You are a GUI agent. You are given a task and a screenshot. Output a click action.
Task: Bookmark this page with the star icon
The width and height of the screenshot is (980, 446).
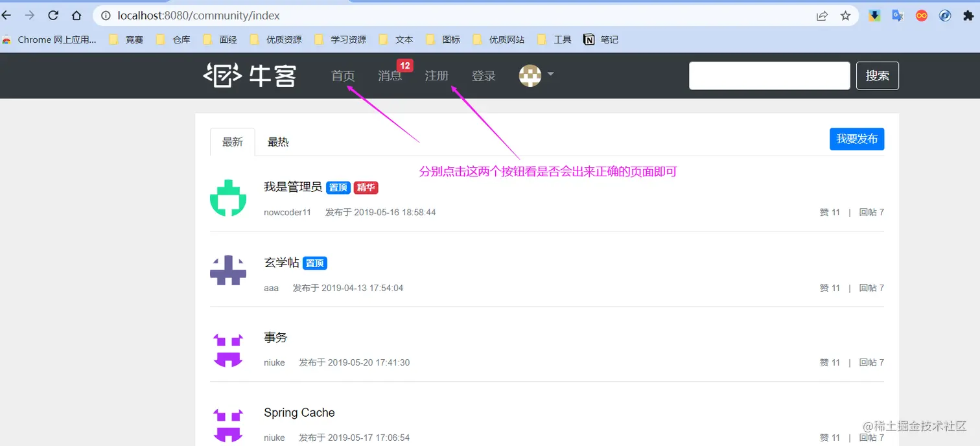click(845, 16)
